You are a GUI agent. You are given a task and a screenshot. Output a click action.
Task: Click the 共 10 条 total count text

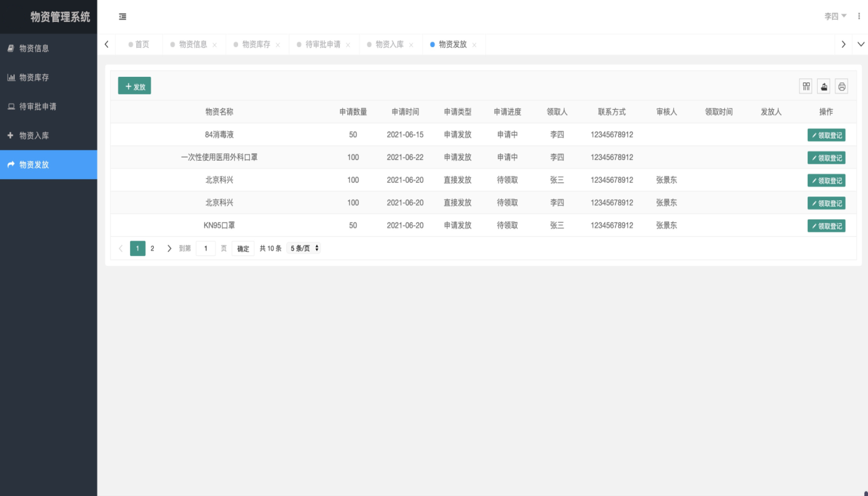pyautogui.click(x=270, y=249)
